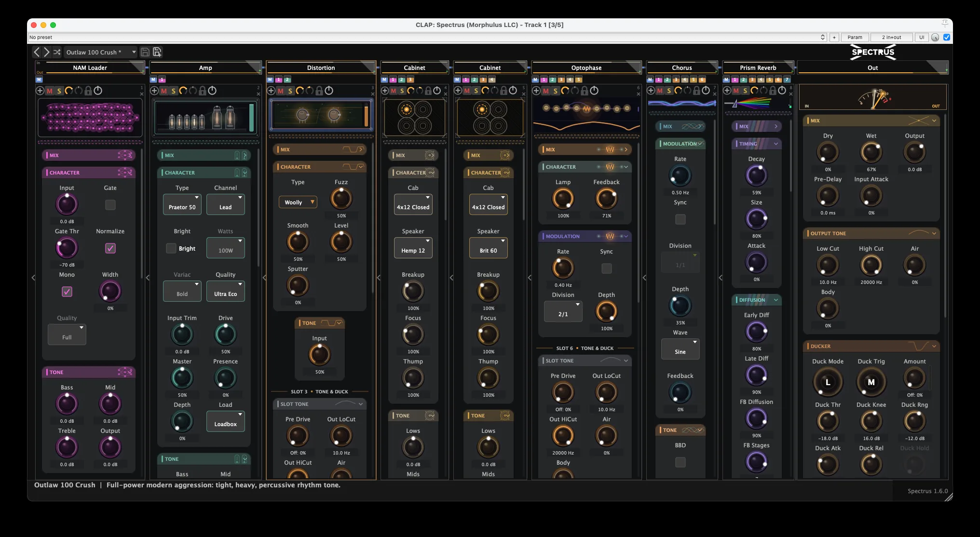This screenshot has width=980, height=537.
Task: Select the Prism Reverb module header
Action: [x=758, y=67]
